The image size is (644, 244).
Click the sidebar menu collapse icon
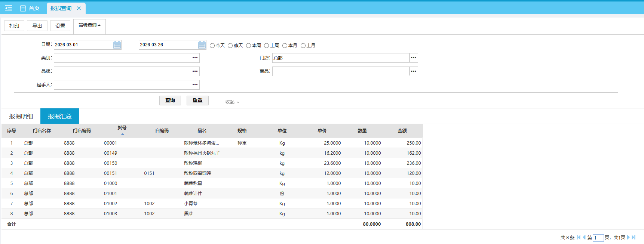pyautogui.click(x=9, y=8)
